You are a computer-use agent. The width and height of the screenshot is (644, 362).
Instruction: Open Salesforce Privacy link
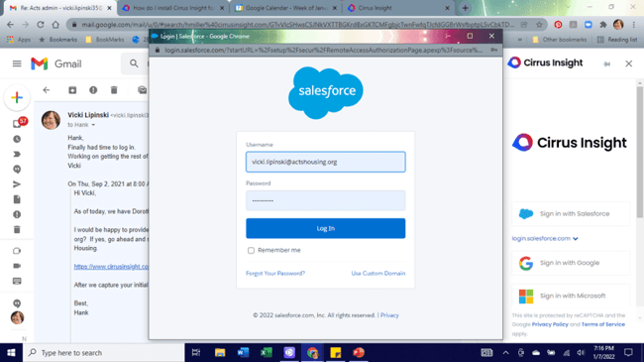click(389, 315)
